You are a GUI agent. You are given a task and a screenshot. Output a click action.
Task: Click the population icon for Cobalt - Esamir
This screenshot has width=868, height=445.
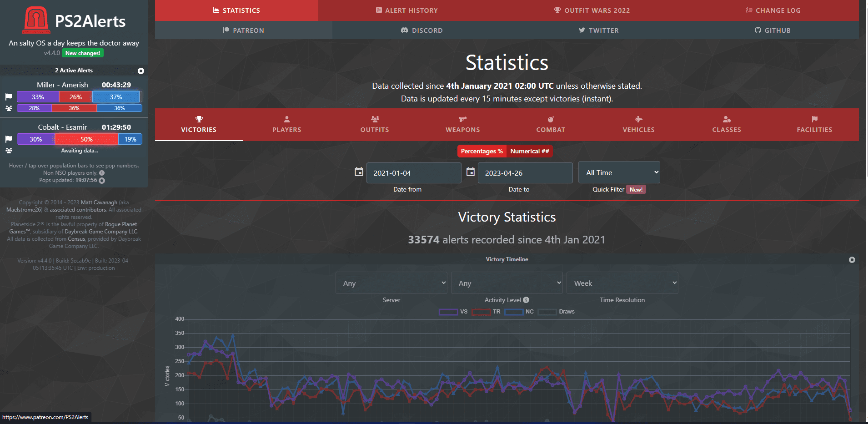[9, 151]
